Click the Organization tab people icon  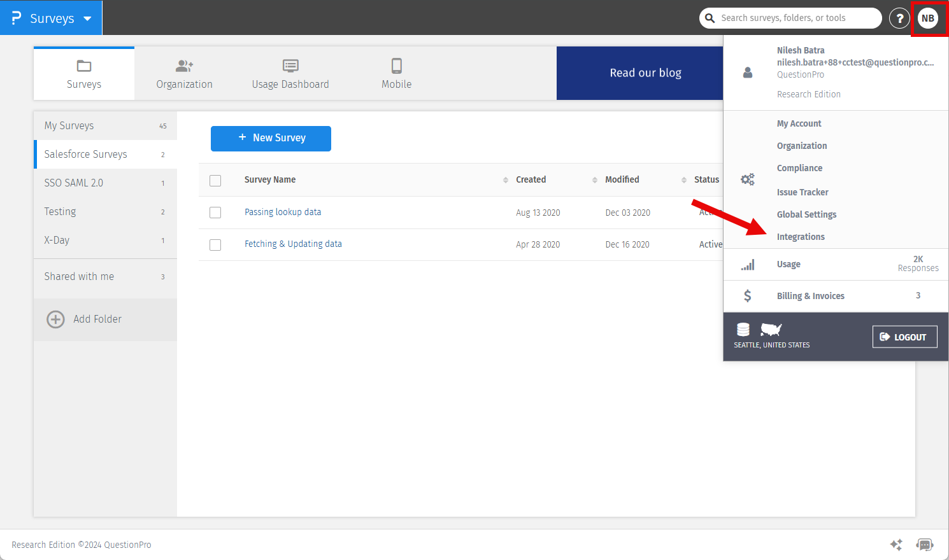[x=184, y=66]
